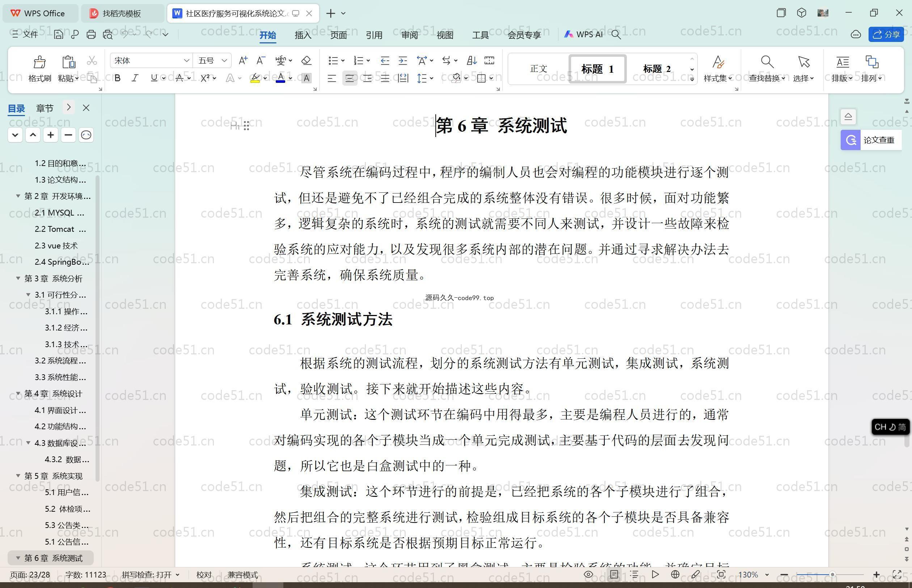Screen dimensions: 912x588
Task: Apply the 标题 2 style
Action: click(657, 69)
